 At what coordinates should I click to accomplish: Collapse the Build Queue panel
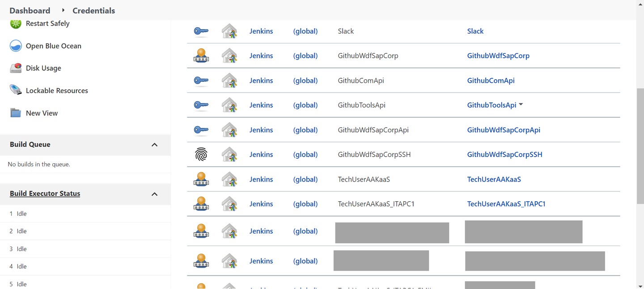(x=154, y=144)
